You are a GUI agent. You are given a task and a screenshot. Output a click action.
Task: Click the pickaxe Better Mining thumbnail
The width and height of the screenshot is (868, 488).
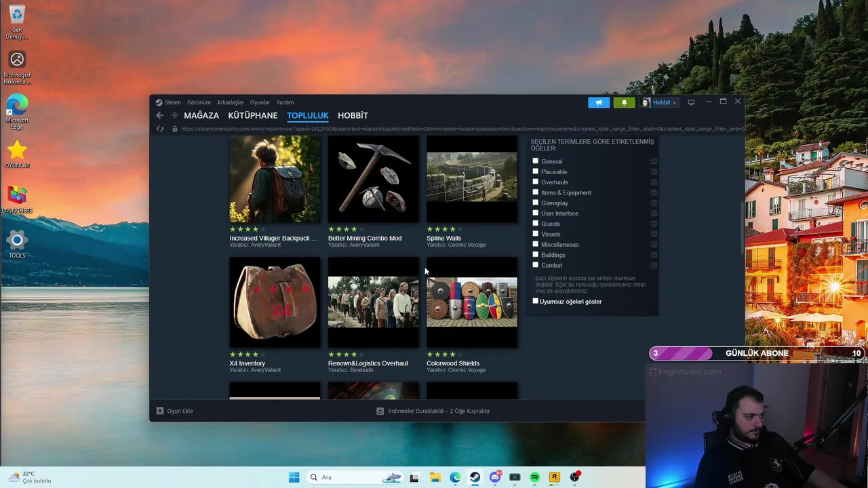coord(374,178)
